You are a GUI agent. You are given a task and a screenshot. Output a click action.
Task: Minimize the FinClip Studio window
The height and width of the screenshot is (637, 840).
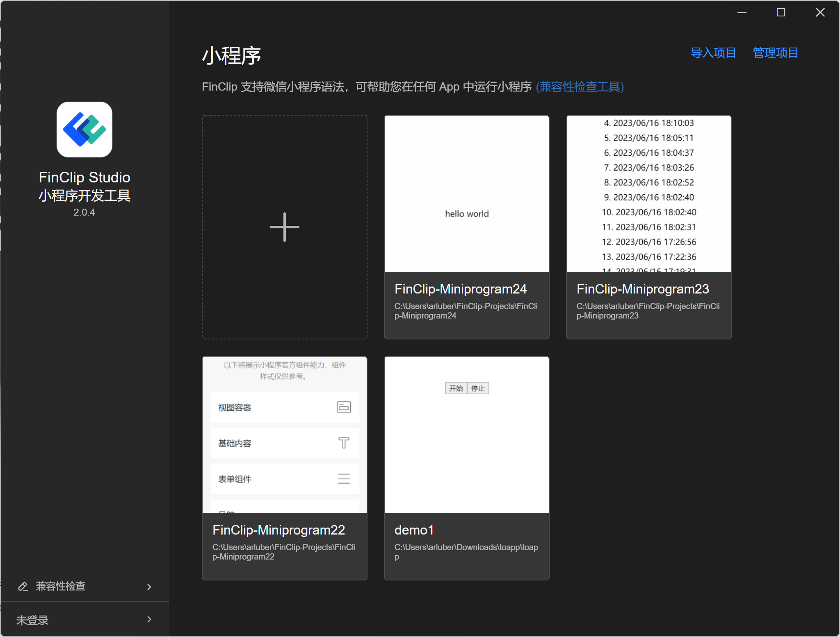pos(742,12)
